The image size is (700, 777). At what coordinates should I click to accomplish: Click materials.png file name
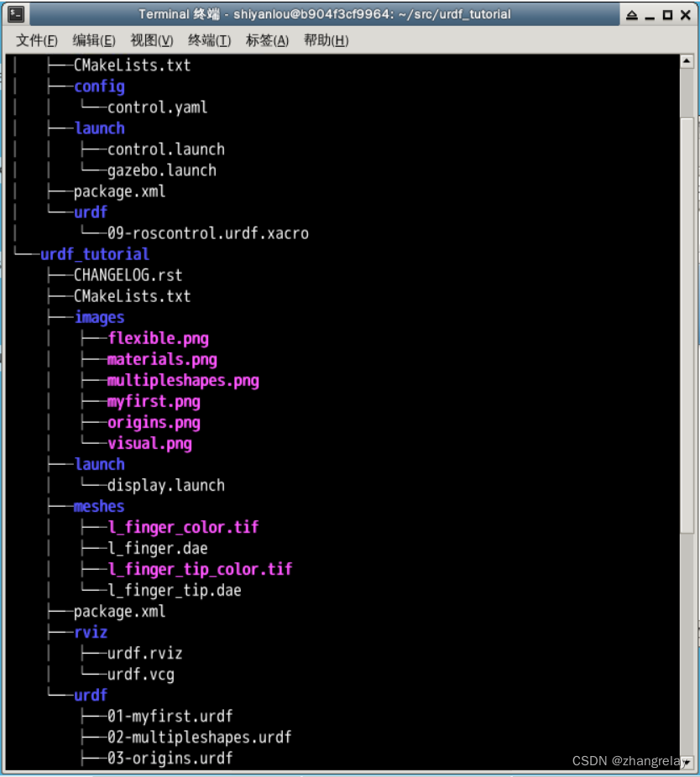[x=162, y=360]
